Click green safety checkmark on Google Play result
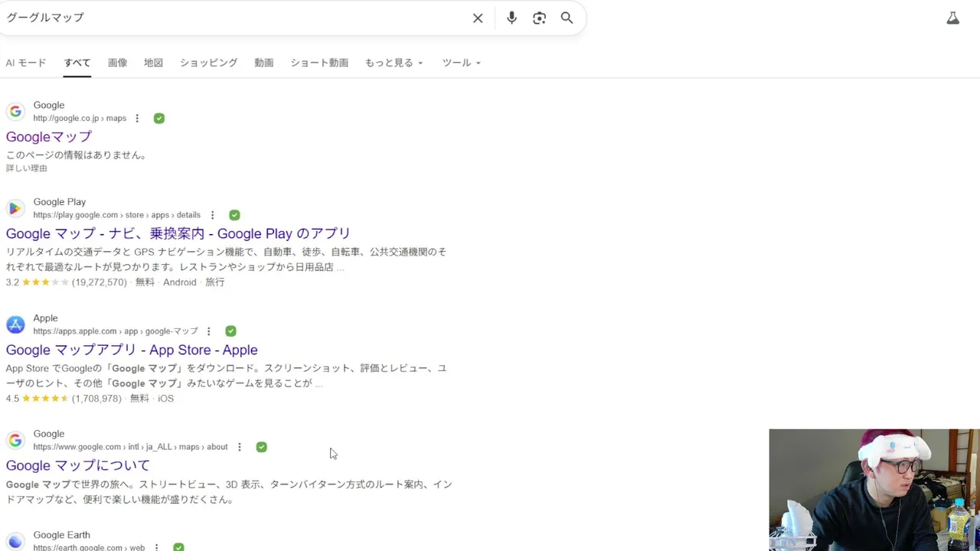 (234, 215)
